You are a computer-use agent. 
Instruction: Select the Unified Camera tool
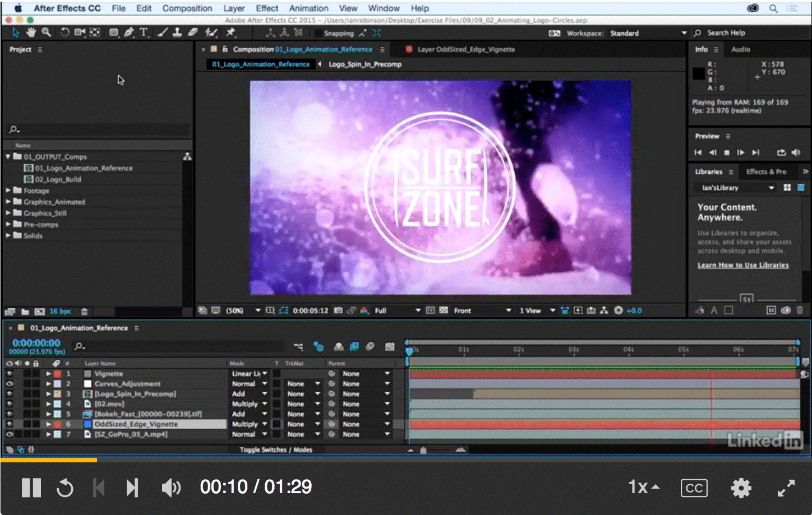[x=80, y=33]
